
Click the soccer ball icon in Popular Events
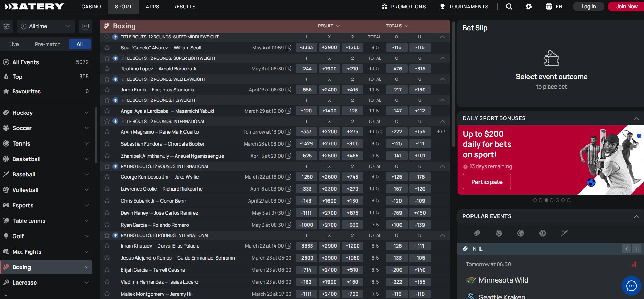point(499,233)
